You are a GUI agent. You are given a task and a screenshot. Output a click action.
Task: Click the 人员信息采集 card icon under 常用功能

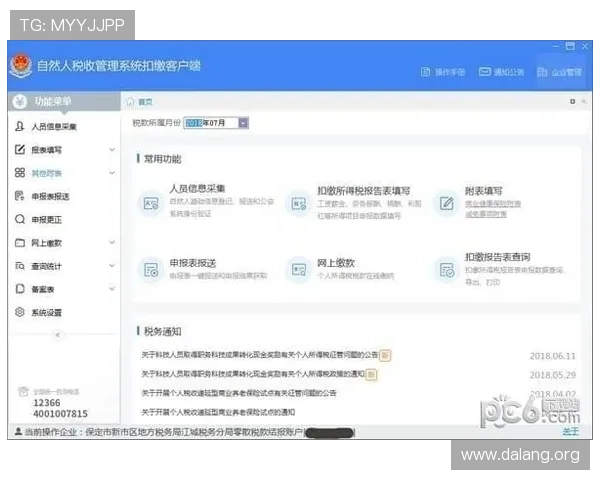click(x=151, y=203)
